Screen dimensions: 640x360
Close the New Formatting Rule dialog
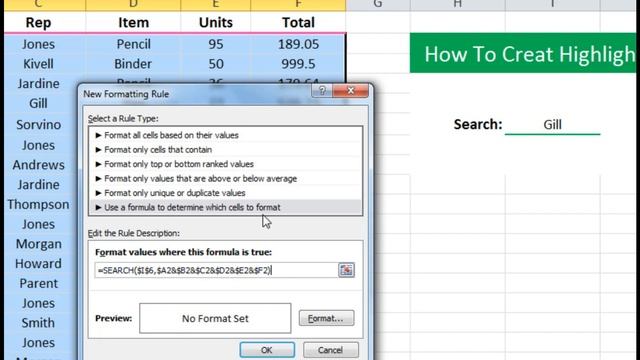tap(351, 91)
